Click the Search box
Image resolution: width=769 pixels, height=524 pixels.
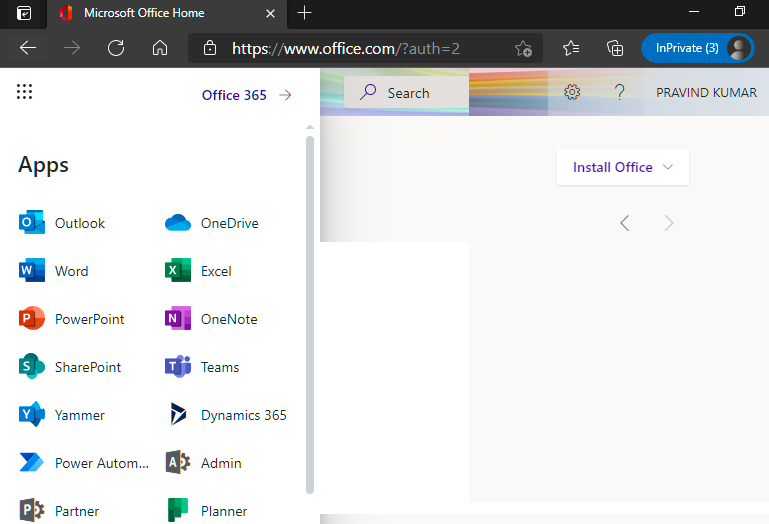(406, 93)
